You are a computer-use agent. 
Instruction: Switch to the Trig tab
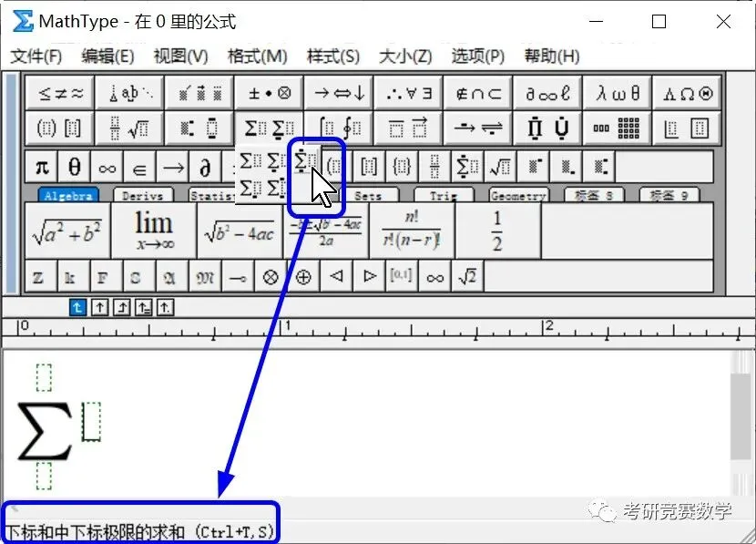[444, 195]
